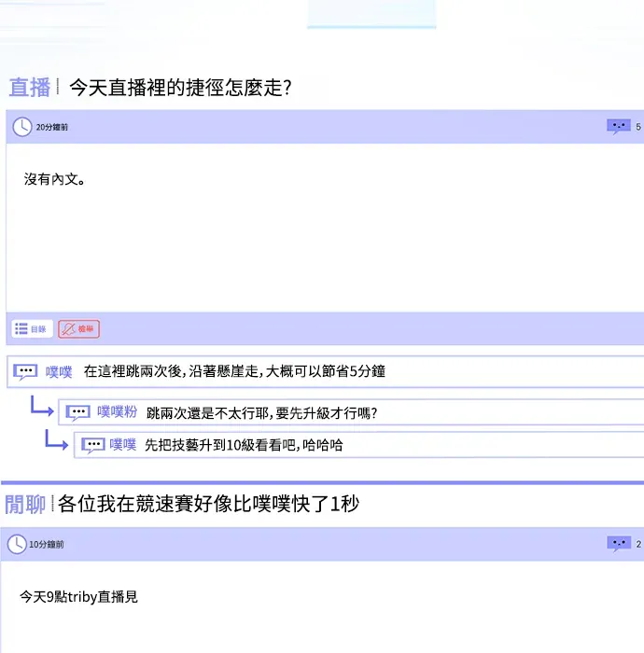This screenshot has height=653, width=644.
Task: Open post about 競速賽 比噗噗快了1秒
Action: click(208, 505)
